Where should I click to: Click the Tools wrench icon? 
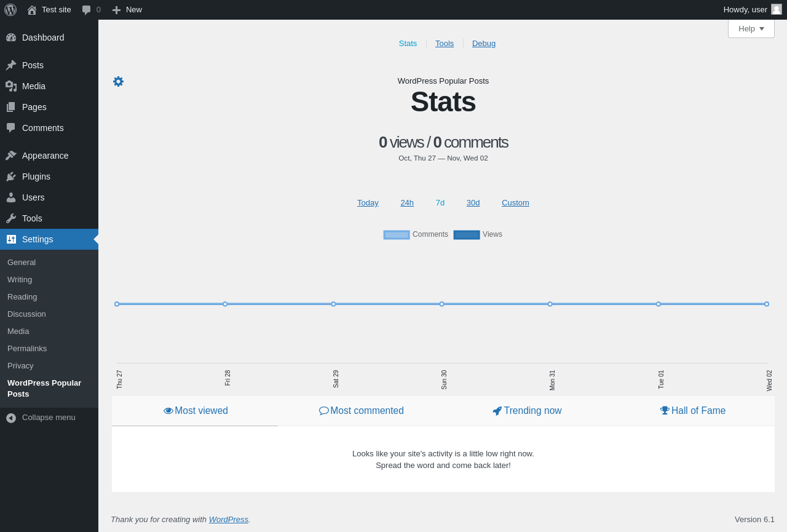coord(11,218)
